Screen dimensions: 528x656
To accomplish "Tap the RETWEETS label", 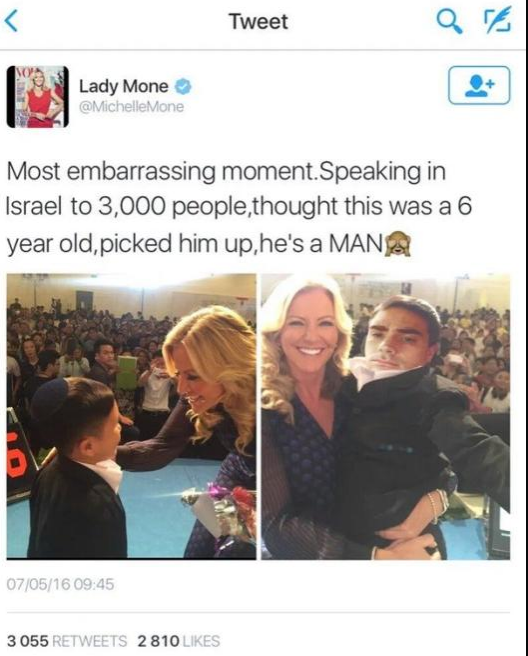I will (91, 641).
